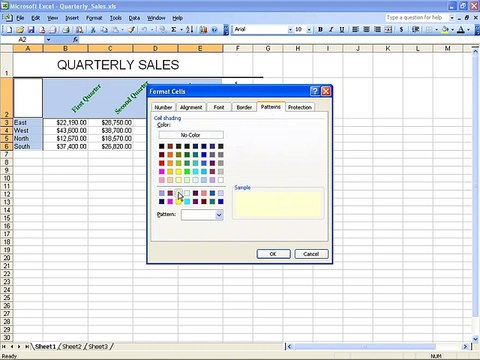The height and width of the screenshot is (360, 480).
Task: Pick the lime green color swatch
Action: 187,172
